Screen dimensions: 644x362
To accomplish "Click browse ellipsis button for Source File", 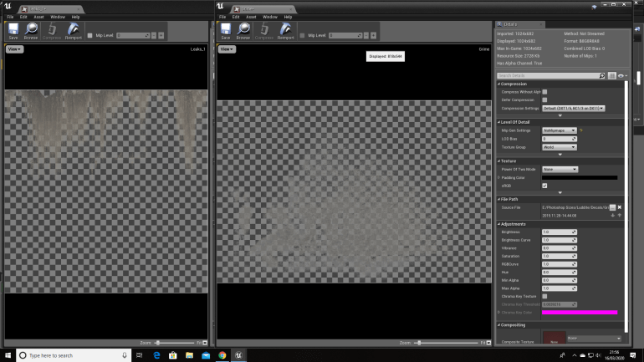I will coord(612,207).
